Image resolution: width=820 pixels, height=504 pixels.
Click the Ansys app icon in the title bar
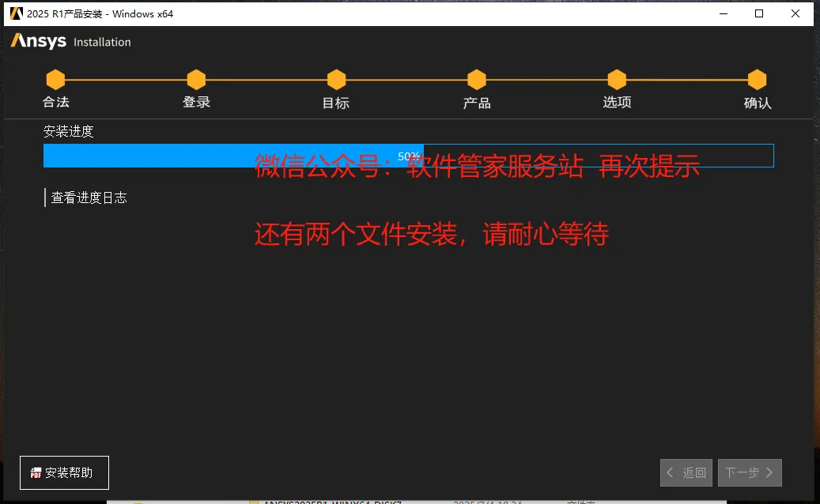(17, 13)
